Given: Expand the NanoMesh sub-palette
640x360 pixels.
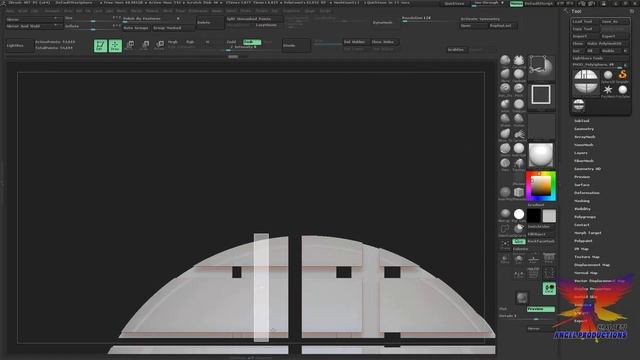Looking at the screenshot, I should click(x=584, y=145).
